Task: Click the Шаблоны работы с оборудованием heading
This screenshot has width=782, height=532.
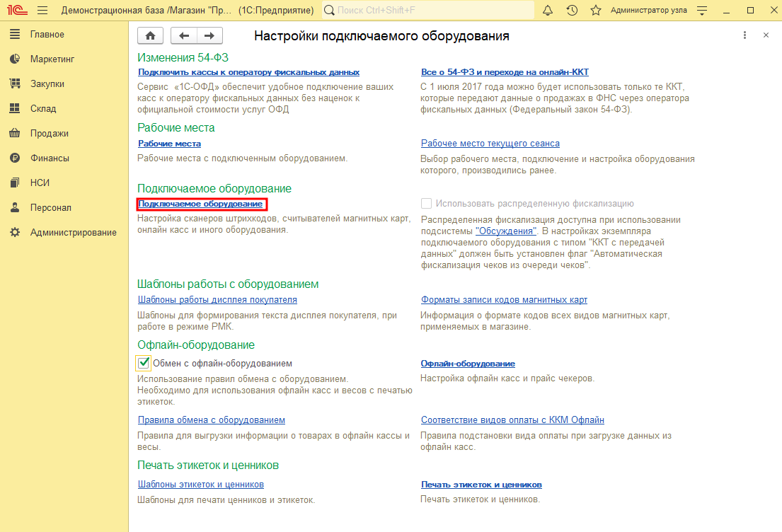Action: (228, 284)
